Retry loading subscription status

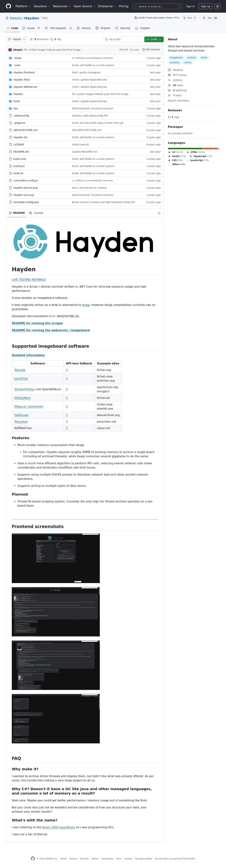click(176, 18)
